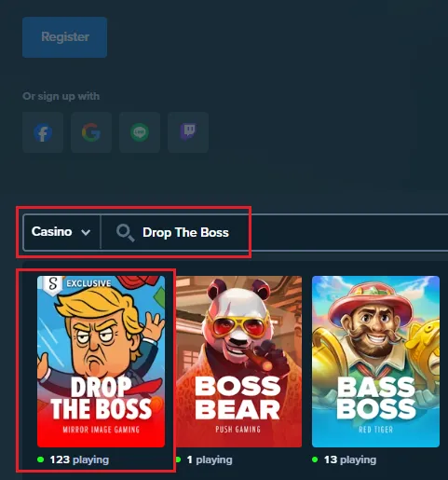Click the 'Or sign up with' text

(61, 96)
